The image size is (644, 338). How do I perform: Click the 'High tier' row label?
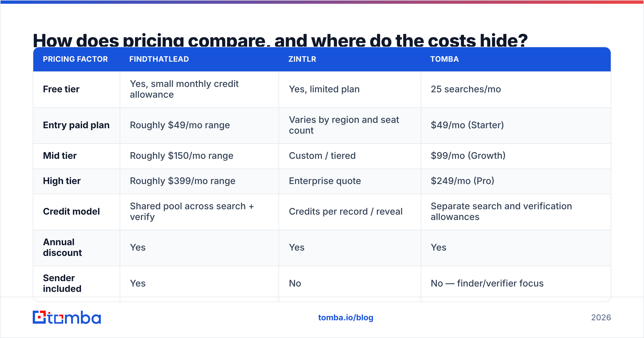pos(62,181)
